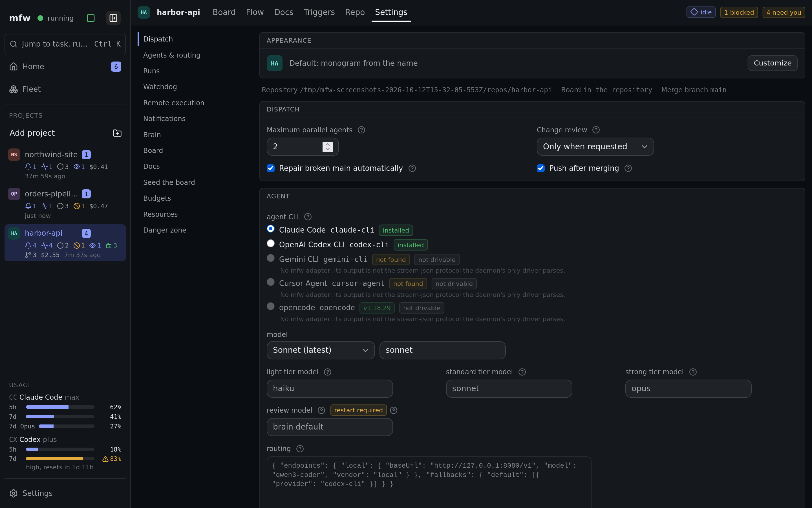Click help icon after restart required badge
This screenshot has height=508, width=812.
394,410
